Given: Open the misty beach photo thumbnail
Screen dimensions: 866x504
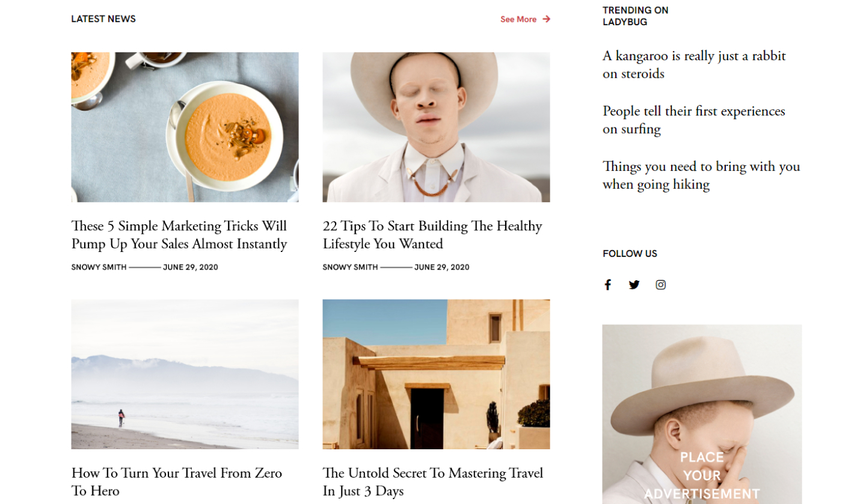Looking at the screenshot, I should [x=185, y=374].
